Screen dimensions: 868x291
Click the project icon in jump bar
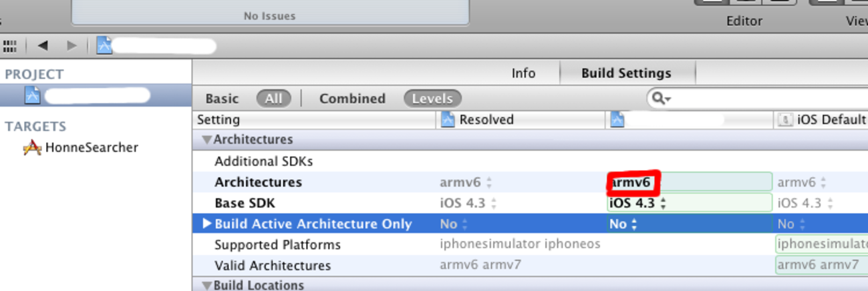pos(104,45)
